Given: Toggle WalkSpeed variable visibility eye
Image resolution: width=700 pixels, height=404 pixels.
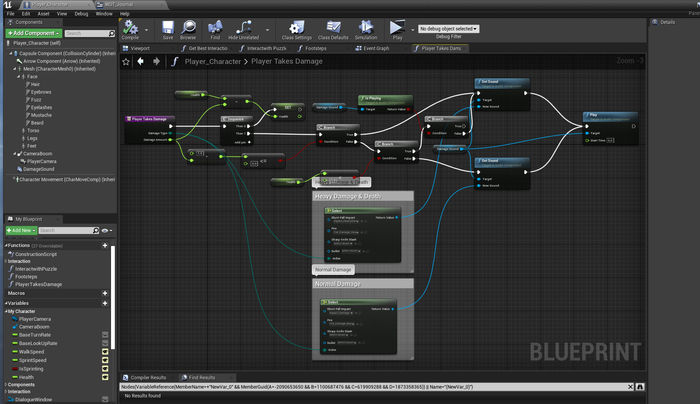Looking at the screenshot, I should pos(105,352).
